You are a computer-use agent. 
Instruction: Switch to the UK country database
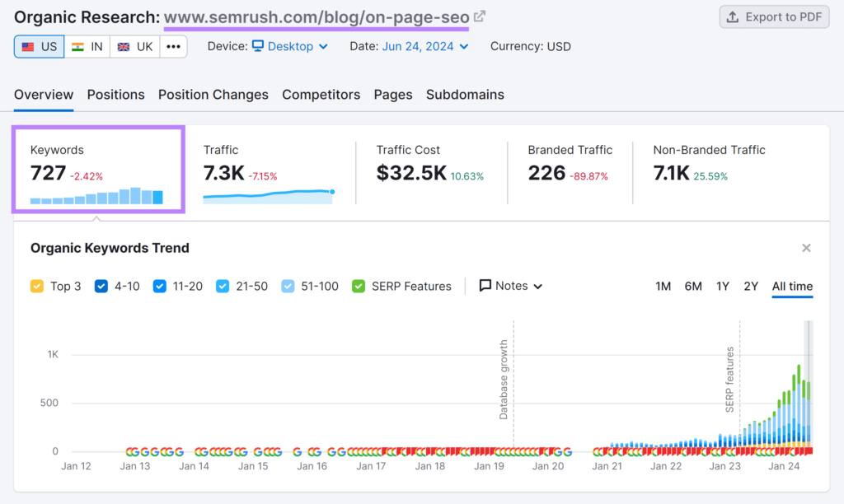click(135, 47)
